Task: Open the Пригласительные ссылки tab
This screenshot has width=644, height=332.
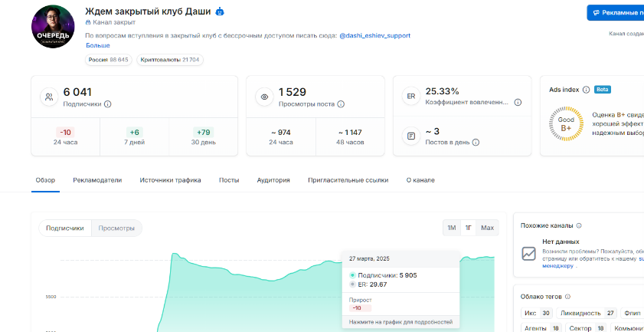Action: coord(348,180)
